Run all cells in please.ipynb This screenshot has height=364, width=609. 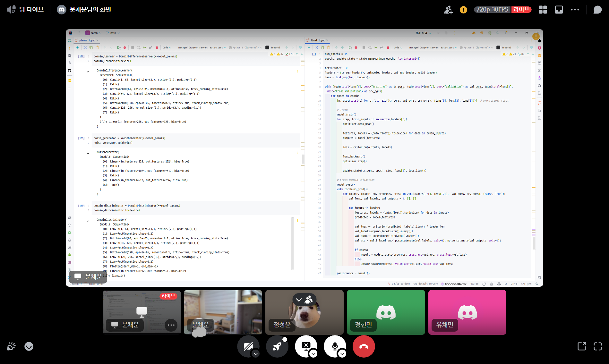[145, 47]
